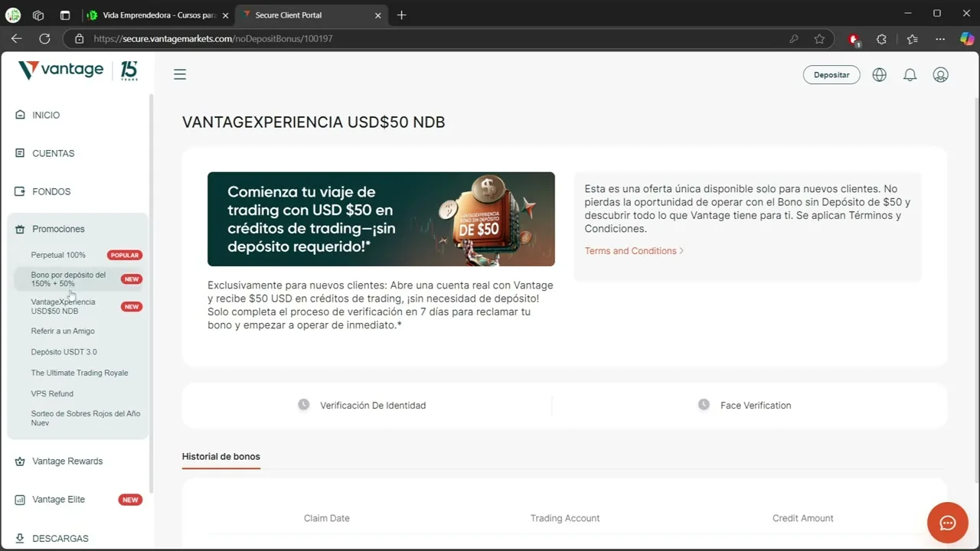
Task: Open the tab actions icon
Action: tap(64, 15)
